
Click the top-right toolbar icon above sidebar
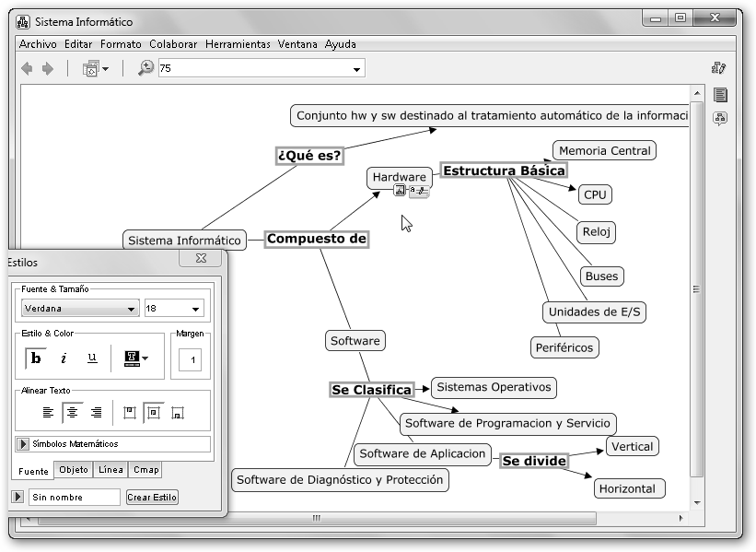click(719, 68)
